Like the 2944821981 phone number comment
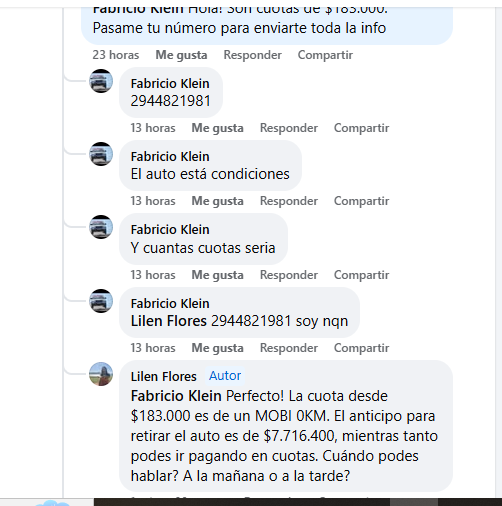502x506 pixels. [217, 128]
